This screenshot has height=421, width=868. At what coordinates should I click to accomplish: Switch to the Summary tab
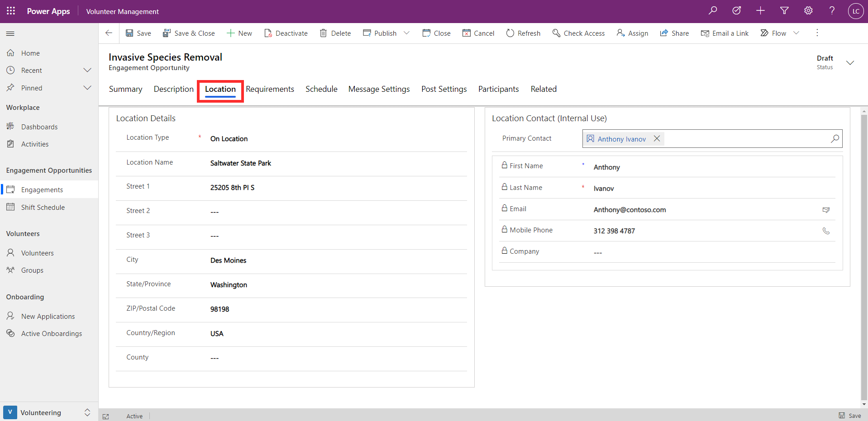click(125, 89)
